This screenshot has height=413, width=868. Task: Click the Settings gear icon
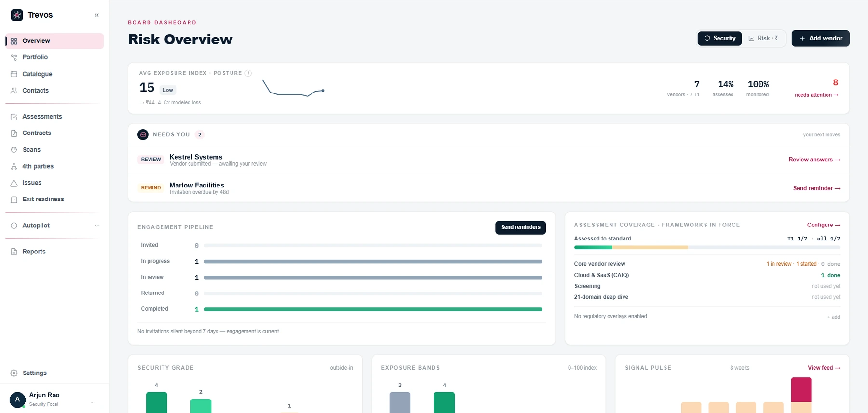click(x=14, y=373)
